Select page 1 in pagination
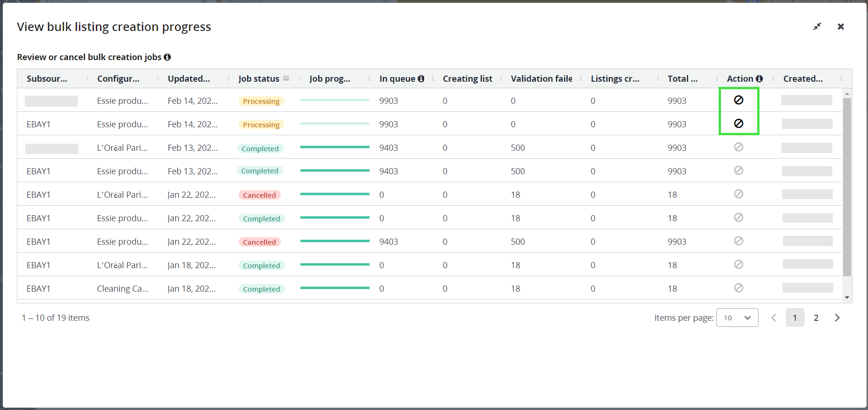868x410 pixels. click(795, 317)
